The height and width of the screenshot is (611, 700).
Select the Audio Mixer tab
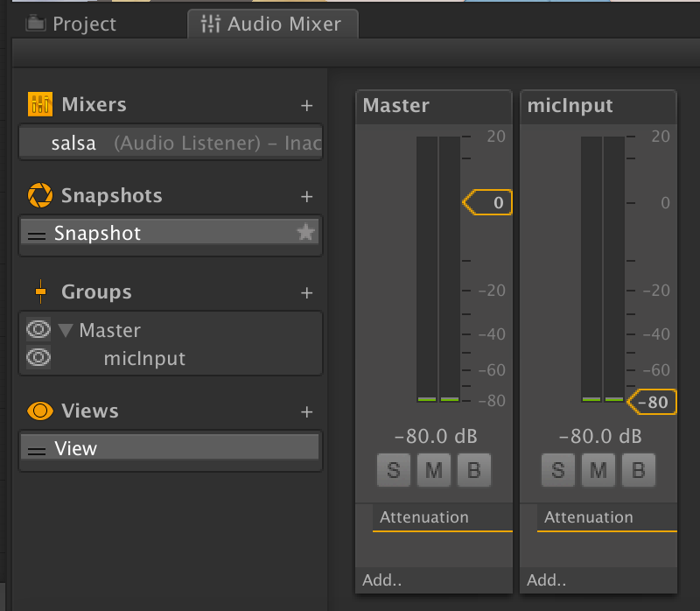coord(272,24)
